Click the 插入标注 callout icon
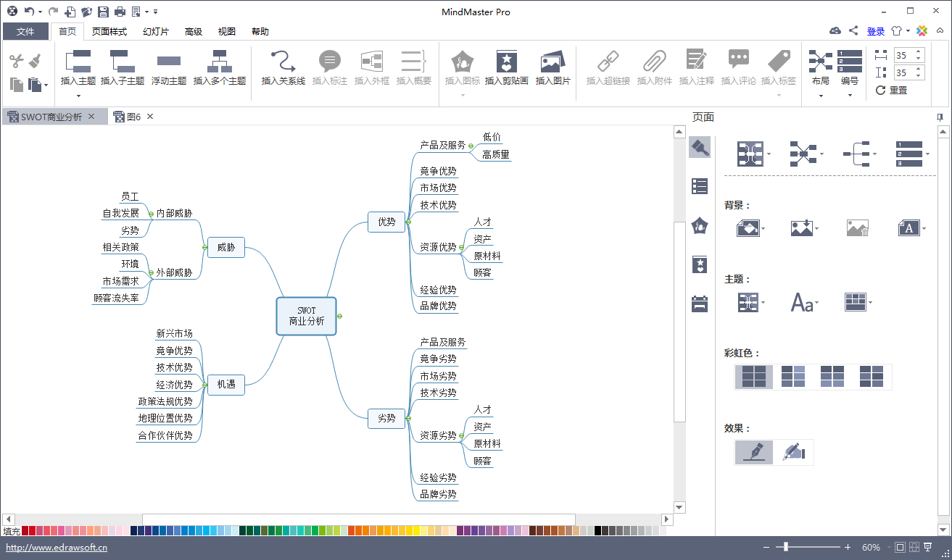 [x=330, y=61]
